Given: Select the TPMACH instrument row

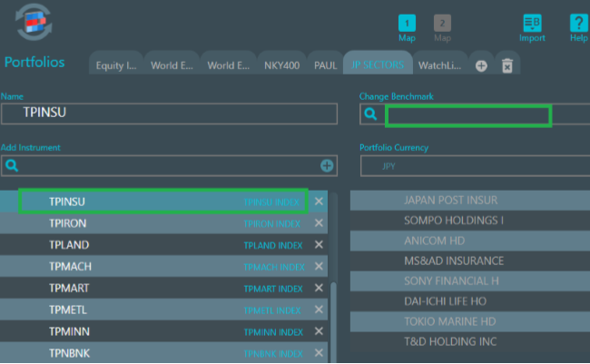Looking at the screenshot, I should [163, 266].
